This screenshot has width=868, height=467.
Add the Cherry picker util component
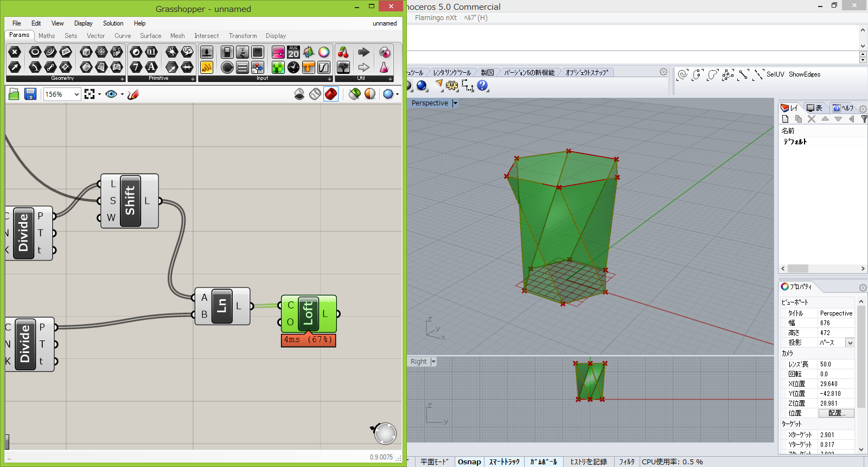tap(343, 52)
